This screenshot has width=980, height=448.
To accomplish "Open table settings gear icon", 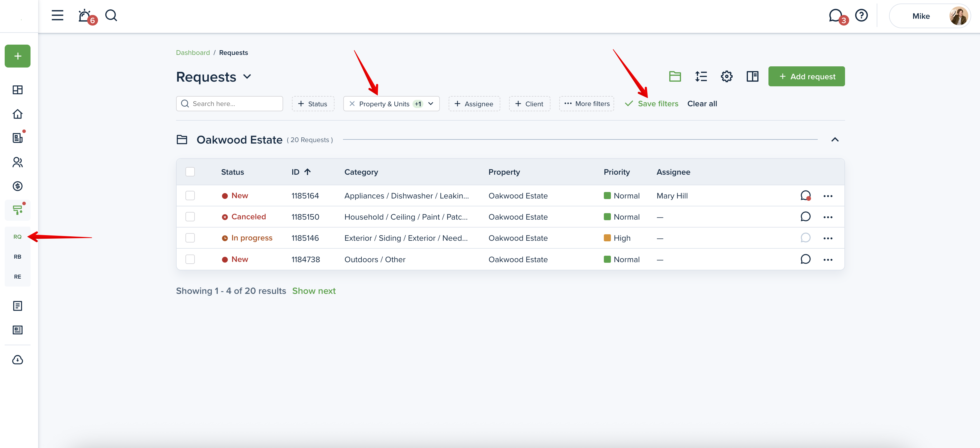I will (x=726, y=77).
